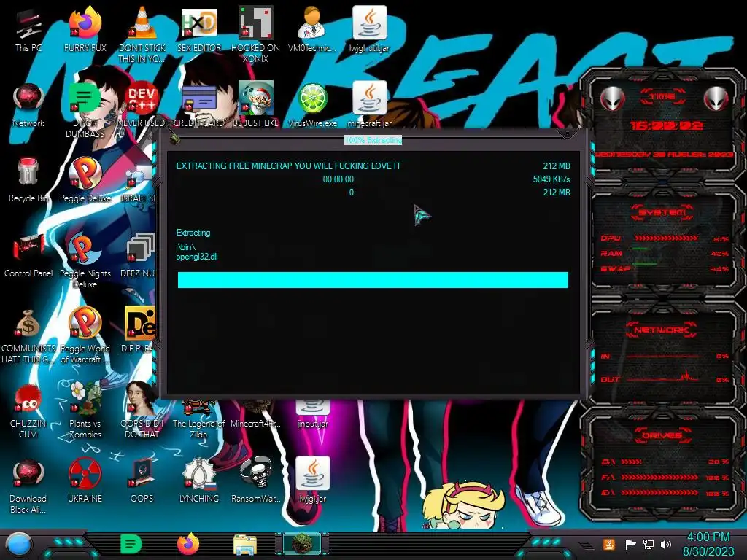
Task: Switch to the extractor window taskbar button
Action: tap(303, 544)
